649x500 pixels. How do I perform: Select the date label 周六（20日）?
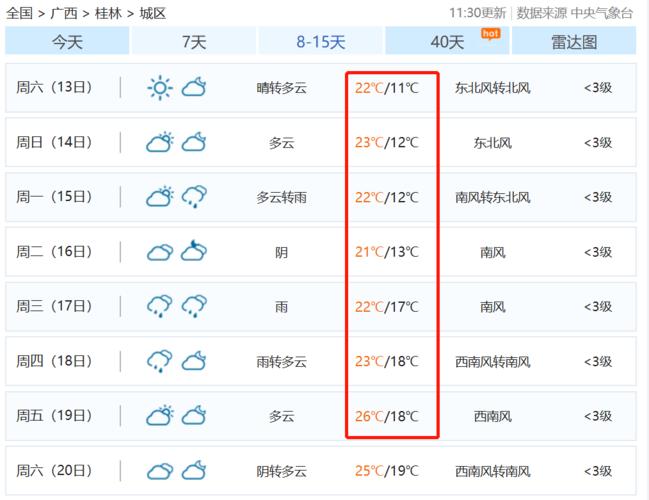point(54,471)
